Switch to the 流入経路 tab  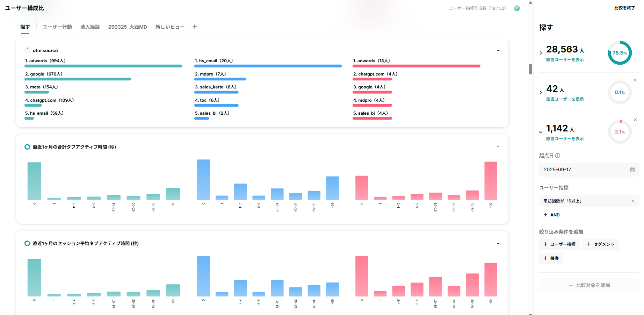(90, 27)
